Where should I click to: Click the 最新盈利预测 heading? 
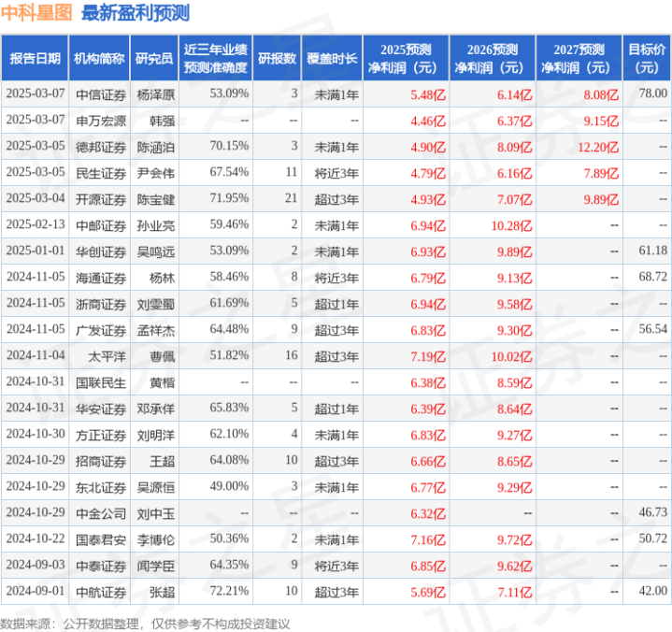click(x=136, y=12)
